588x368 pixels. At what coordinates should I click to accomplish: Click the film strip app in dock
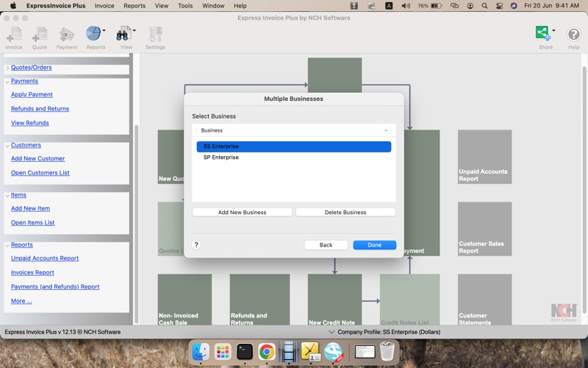288,352
